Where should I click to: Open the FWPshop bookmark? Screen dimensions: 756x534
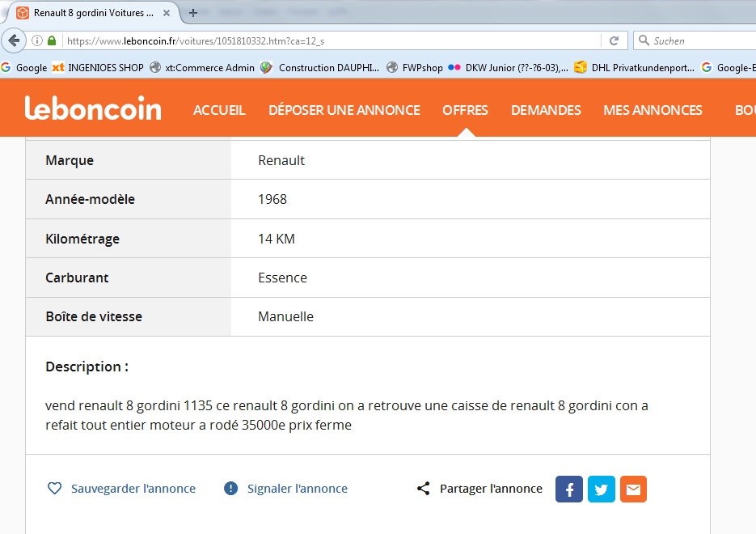[x=415, y=67]
